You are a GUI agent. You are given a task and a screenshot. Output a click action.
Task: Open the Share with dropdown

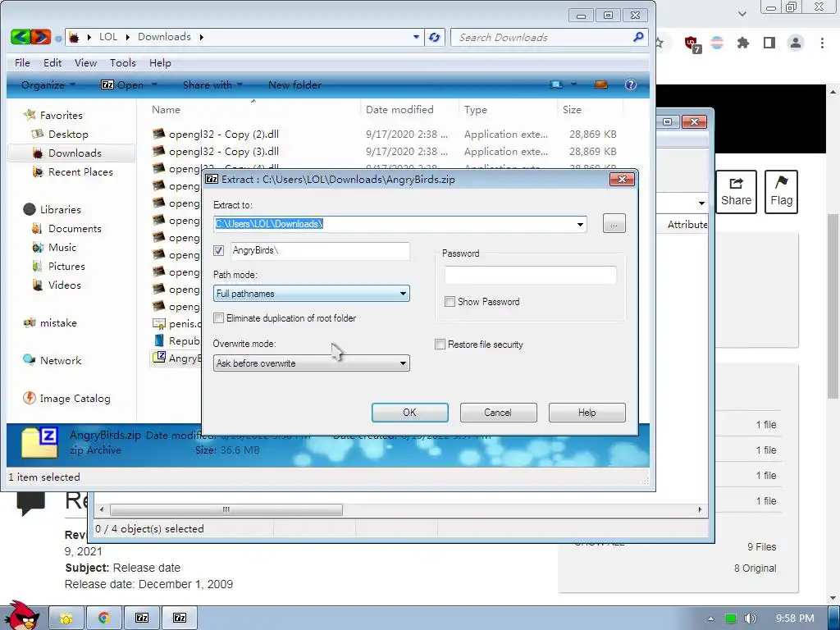tap(212, 84)
